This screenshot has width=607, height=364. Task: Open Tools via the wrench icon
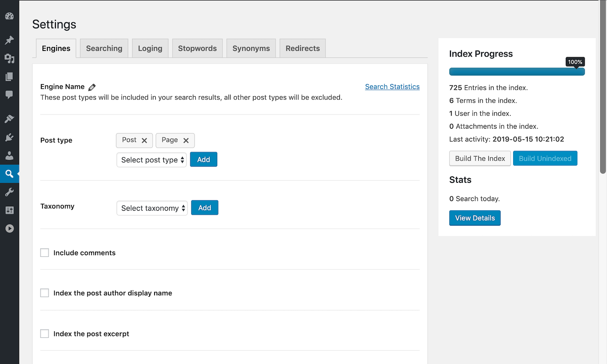tap(9, 192)
